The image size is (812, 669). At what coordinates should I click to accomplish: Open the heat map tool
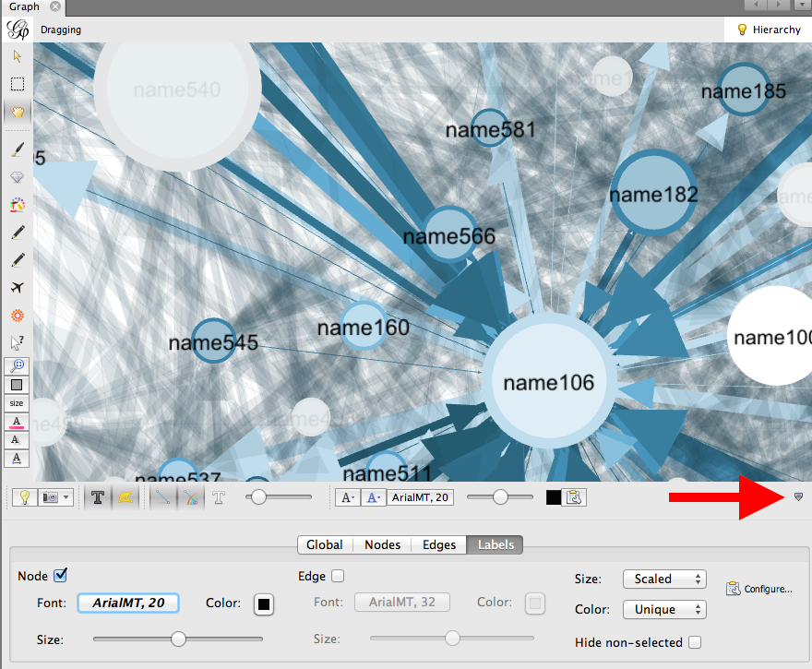click(18, 315)
